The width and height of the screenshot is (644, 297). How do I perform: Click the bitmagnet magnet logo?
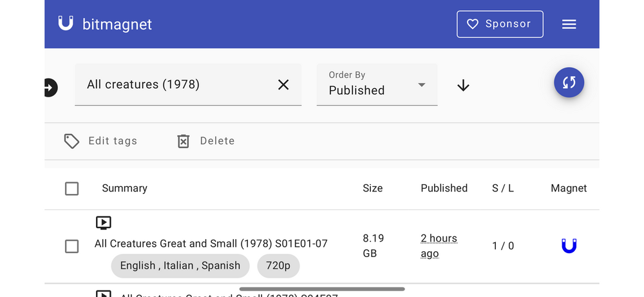[65, 23]
